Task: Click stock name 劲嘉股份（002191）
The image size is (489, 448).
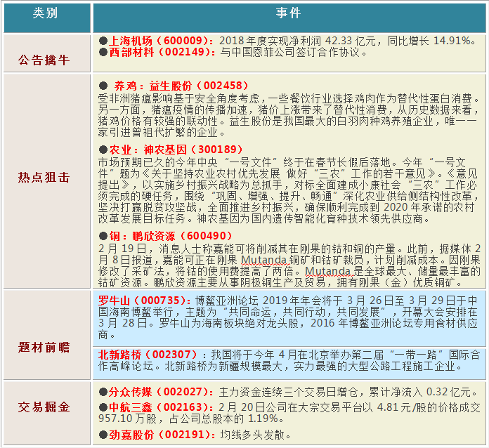Action: (159, 435)
